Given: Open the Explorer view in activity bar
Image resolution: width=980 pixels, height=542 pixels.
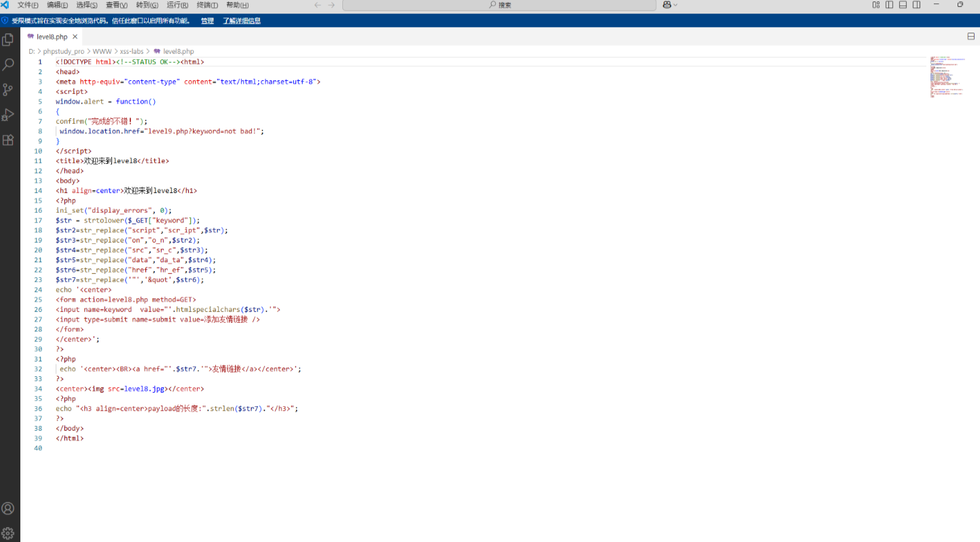Looking at the screenshot, I should point(8,39).
